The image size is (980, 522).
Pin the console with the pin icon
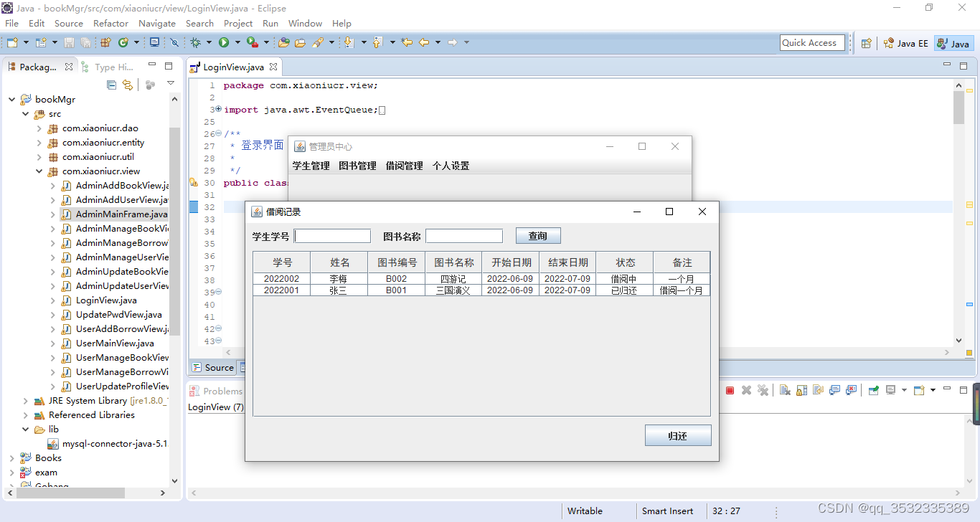tap(873, 390)
